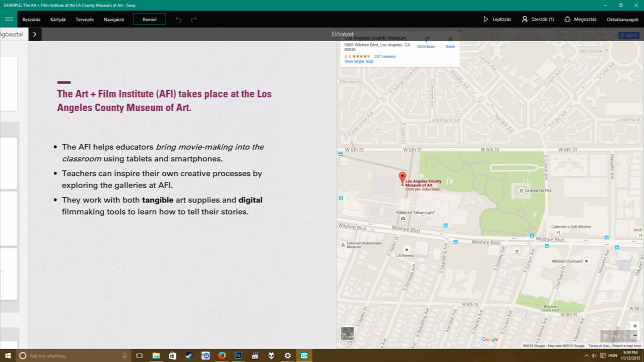Image resolution: width=644 pixels, height=362 pixels.
Task: Click the heading about the Art + Film Institute
Action: pyautogui.click(x=164, y=101)
